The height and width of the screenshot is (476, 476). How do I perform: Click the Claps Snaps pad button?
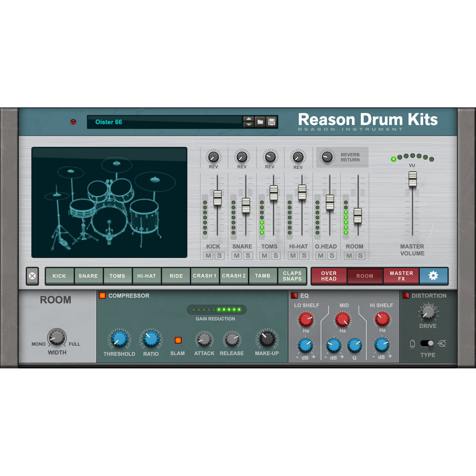pyautogui.click(x=292, y=276)
